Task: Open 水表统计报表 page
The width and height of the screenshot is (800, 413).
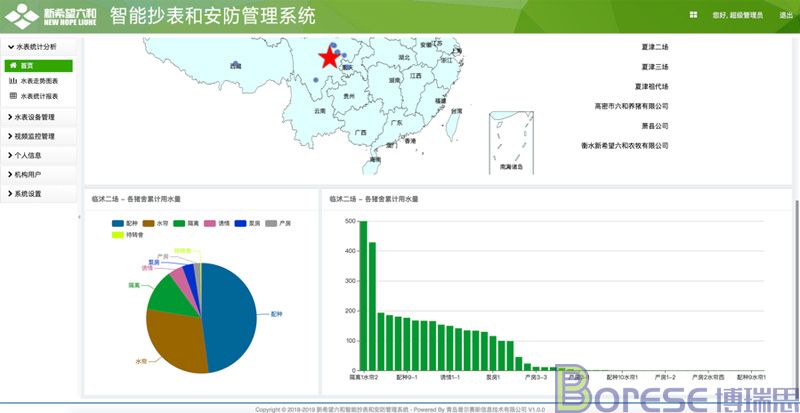Action: pos(39,96)
